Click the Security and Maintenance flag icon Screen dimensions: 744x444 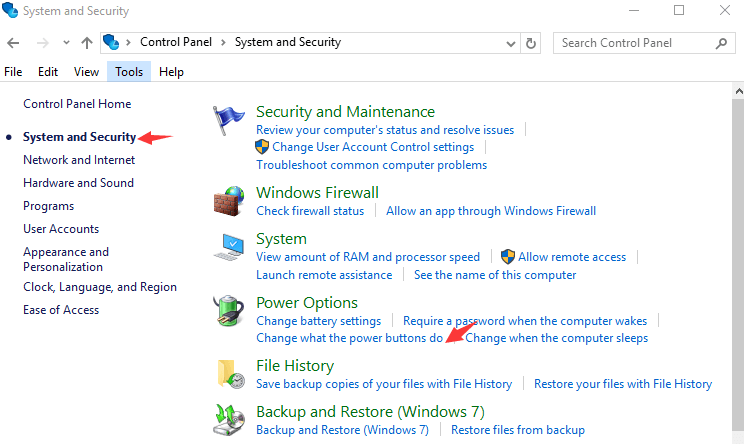tap(228, 120)
